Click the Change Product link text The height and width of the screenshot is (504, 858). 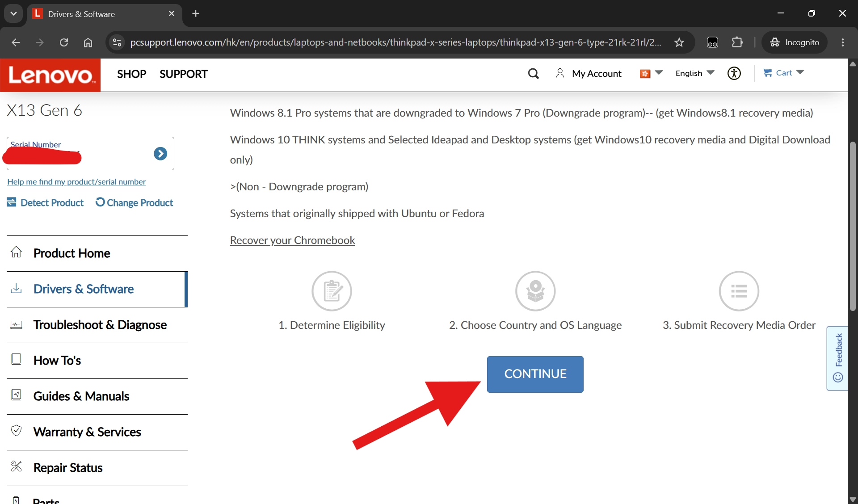pyautogui.click(x=140, y=203)
